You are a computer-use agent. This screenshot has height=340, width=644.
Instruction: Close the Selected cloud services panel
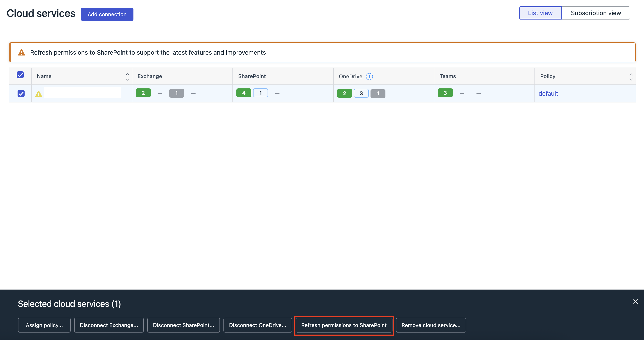click(635, 302)
